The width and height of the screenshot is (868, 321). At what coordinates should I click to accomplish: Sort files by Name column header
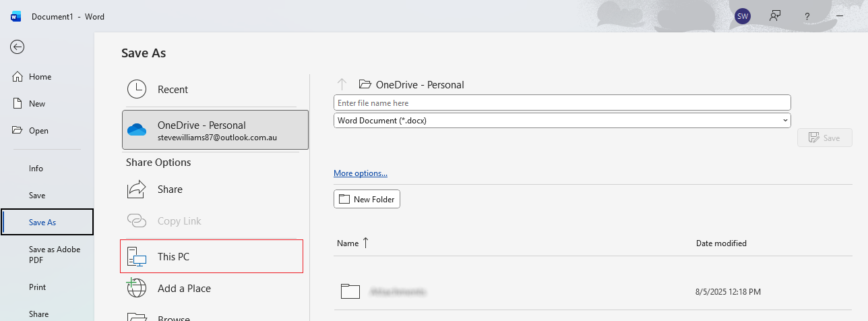(348, 243)
